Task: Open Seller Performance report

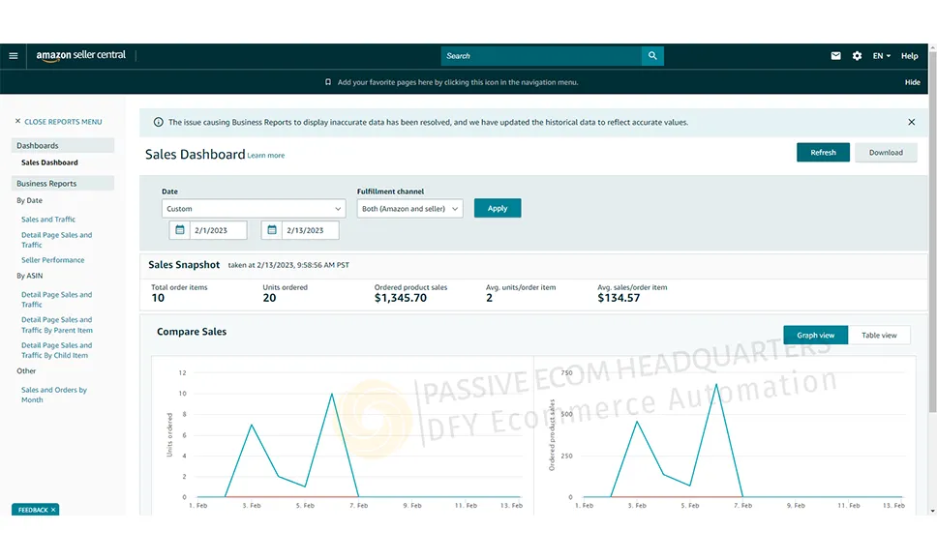Action: (52, 260)
